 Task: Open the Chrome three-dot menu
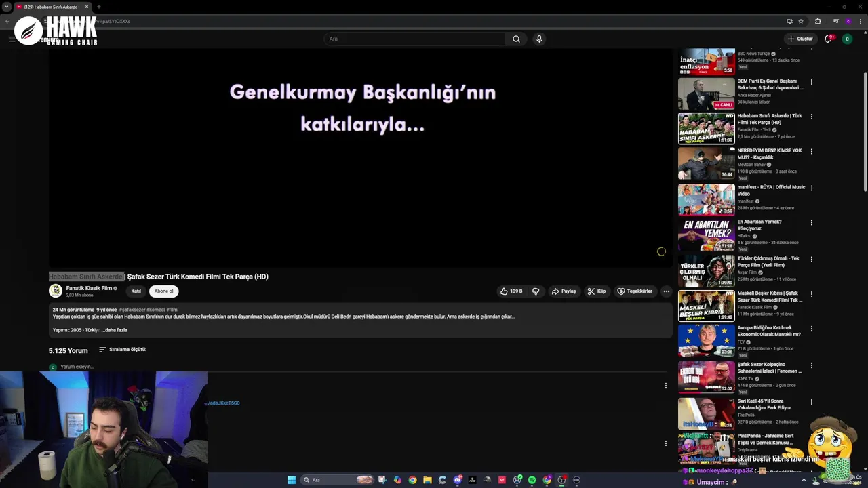point(861,21)
